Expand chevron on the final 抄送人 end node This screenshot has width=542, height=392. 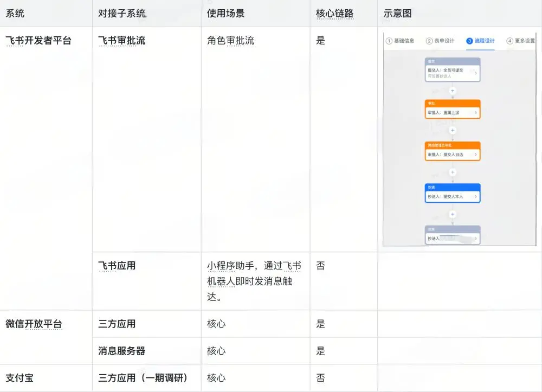tap(476, 239)
